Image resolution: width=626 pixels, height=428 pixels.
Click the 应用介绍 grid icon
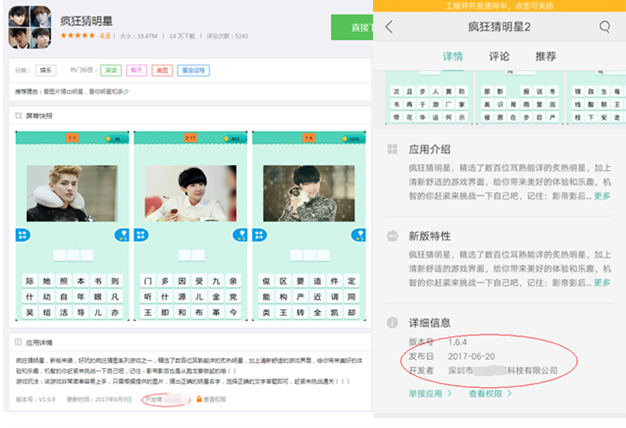click(x=392, y=149)
